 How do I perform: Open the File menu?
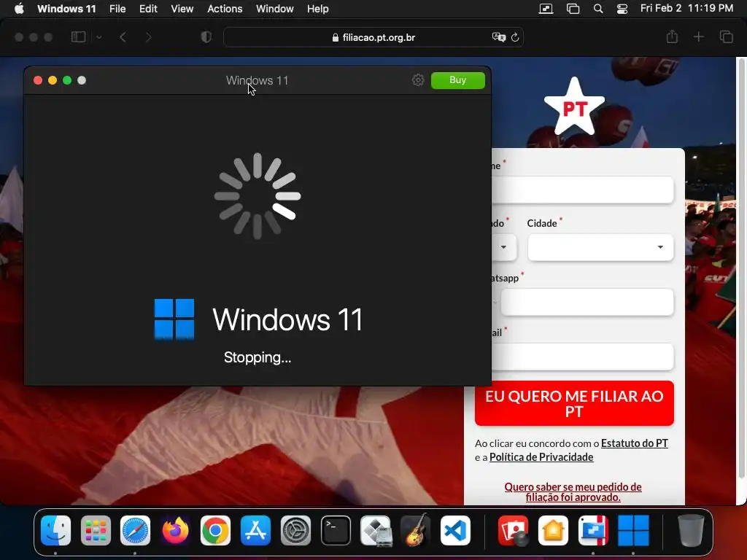tap(117, 9)
